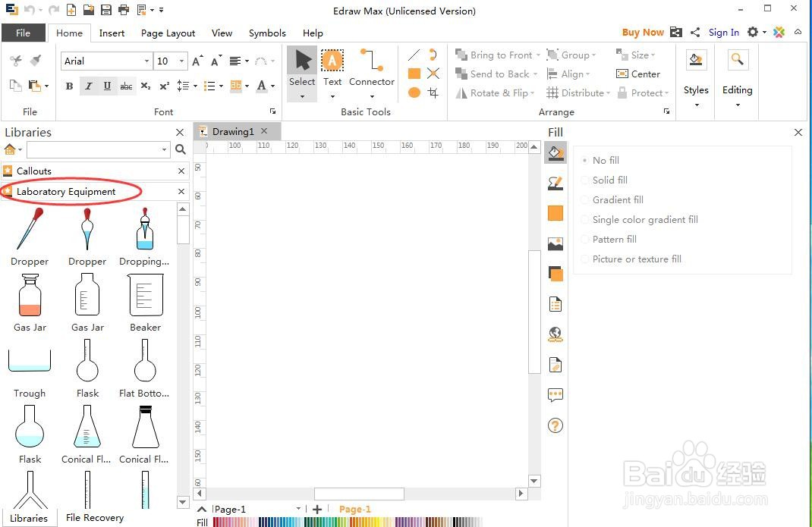Add a new page with plus button
The height and width of the screenshot is (527, 812).
point(317,509)
